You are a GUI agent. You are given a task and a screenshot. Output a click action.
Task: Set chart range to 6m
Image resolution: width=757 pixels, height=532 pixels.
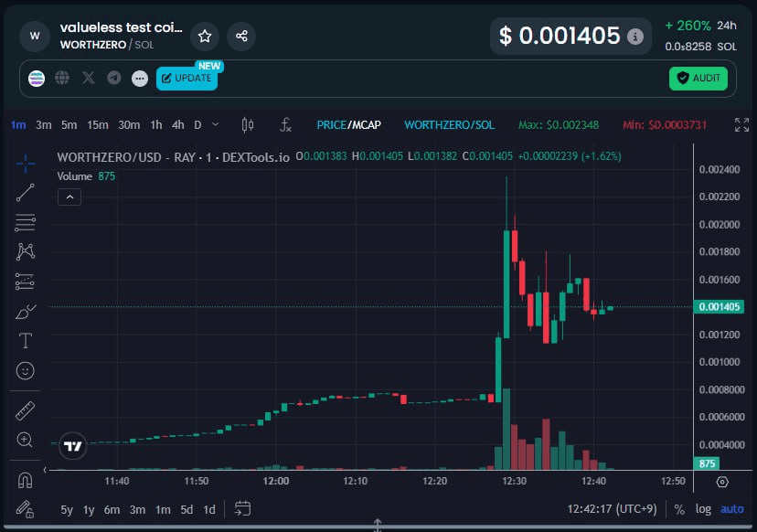click(x=112, y=510)
